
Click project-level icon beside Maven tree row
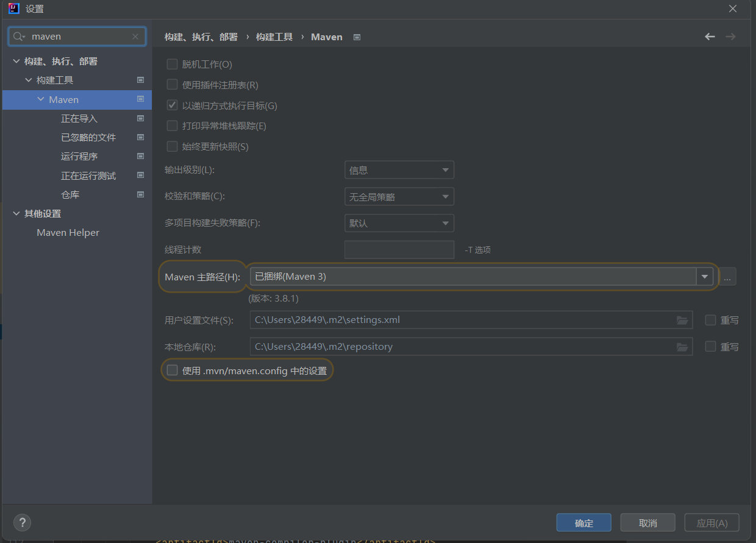pyautogui.click(x=140, y=99)
